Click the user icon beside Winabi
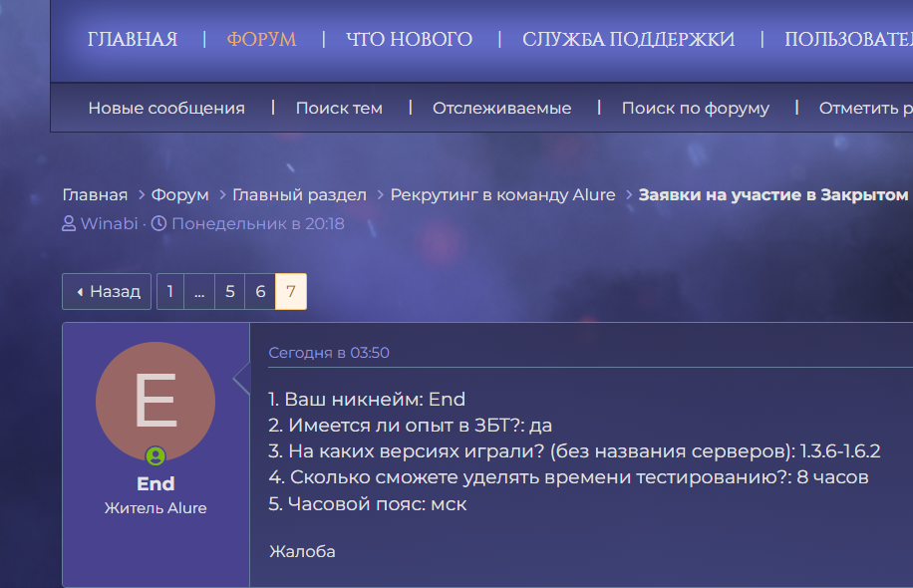Viewport: 913px width, 588px height. 69,223
